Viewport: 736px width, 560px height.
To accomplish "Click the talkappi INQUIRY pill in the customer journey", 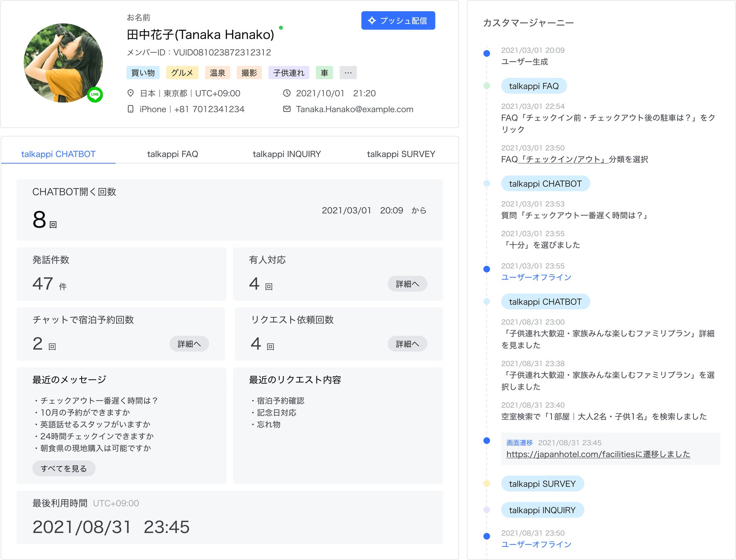I will point(542,510).
